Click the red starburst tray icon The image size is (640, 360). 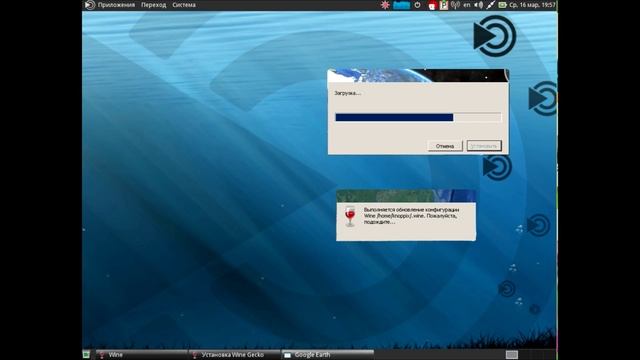pos(384,5)
